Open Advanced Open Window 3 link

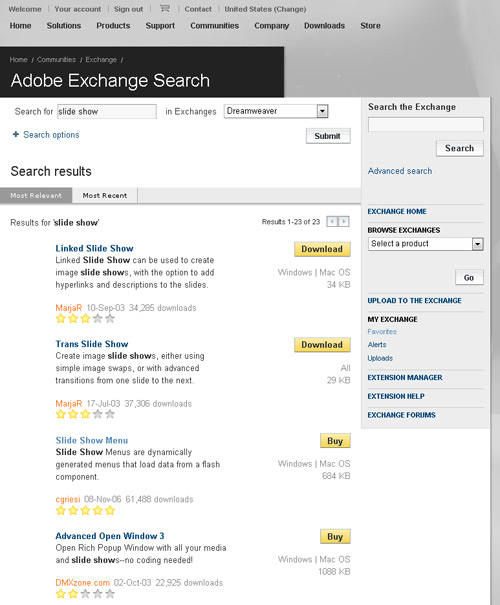click(x=110, y=536)
